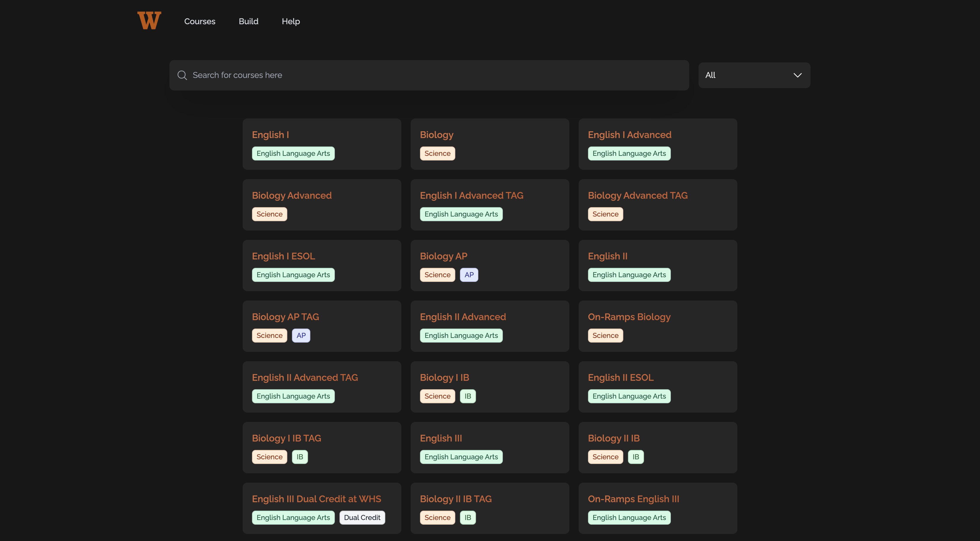Open the Courses menu item
The height and width of the screenshot is (541, 980).
(x=199, y=21)
